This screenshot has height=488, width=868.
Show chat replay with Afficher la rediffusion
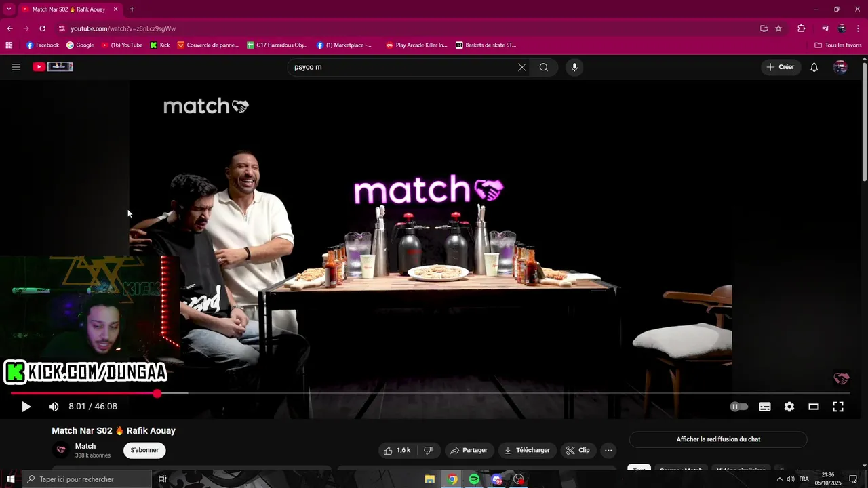[x=718, y=439]
